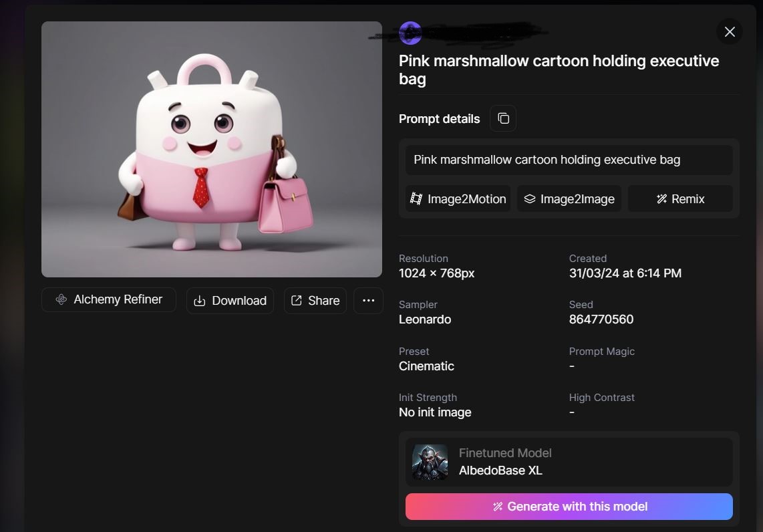Click the seed value 864770560
The height and width of the screenshot is (532, 763).
(x=601, y=319)
